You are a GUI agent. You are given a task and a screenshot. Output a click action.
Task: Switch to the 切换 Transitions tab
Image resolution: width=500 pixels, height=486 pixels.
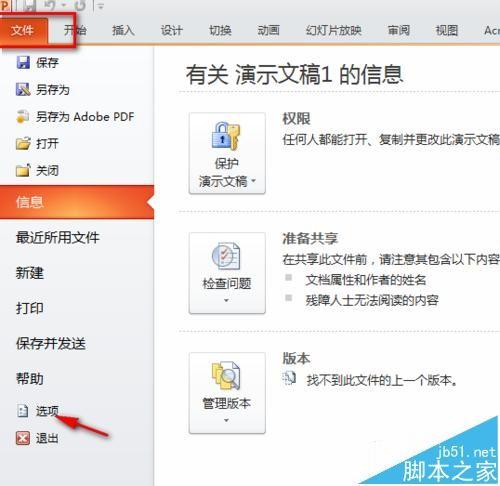pyautogui.click(x=220, y=31)
